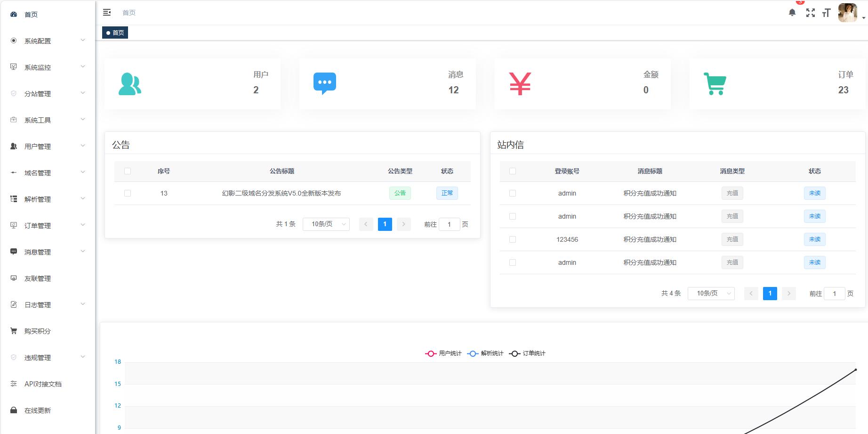Image resolution: width=868 pixels, height=434 pixels.
Task: Expand the 系统配置 sidebar menu
Action: coord(47,41)
